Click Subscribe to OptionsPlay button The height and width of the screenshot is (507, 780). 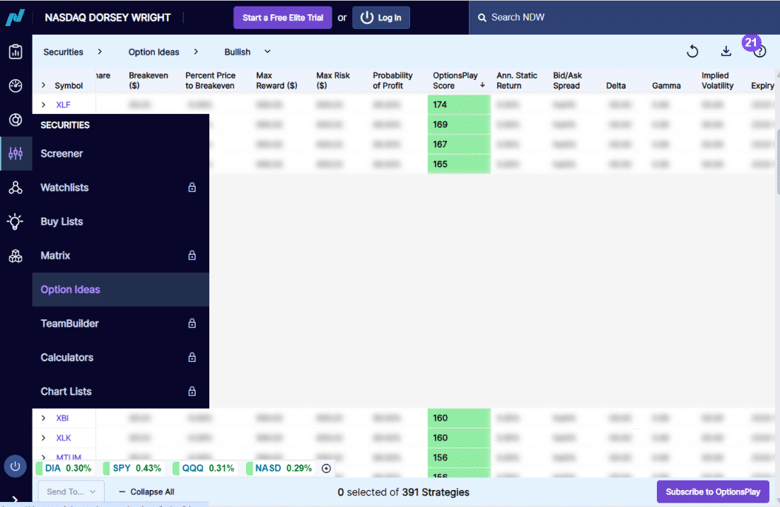tap(713, 492)
